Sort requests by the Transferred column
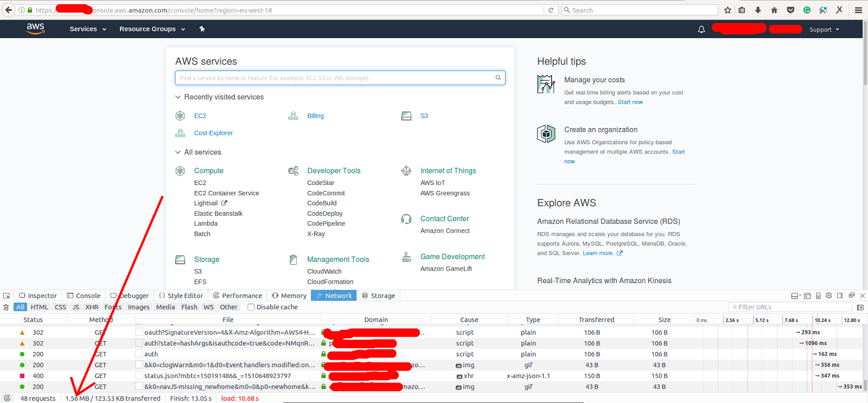The height and width of the screenshot is (403, 868). point(596,320)
